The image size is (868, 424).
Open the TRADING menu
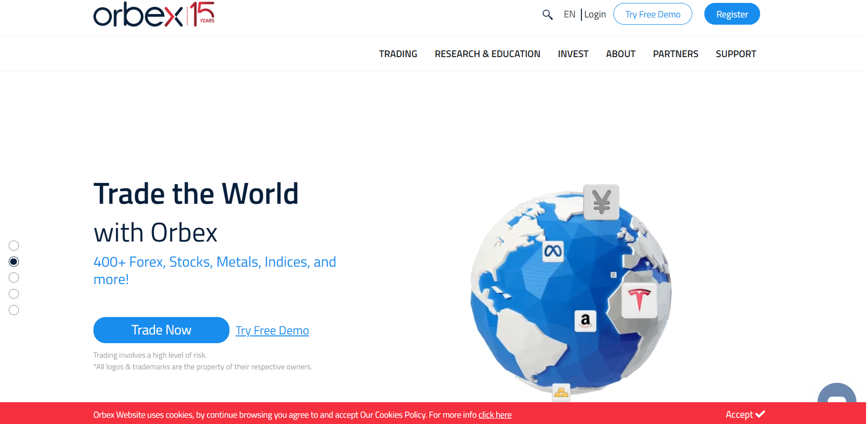pos(398,54)
